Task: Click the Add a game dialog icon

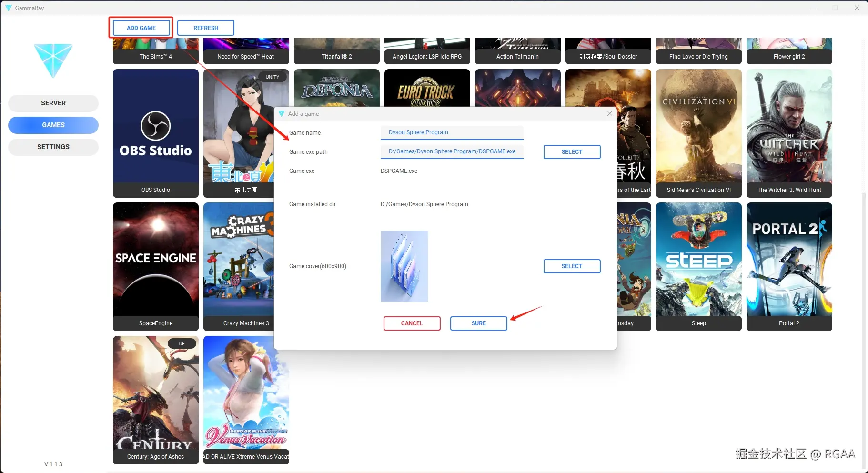Action: [x=282, y=114]
